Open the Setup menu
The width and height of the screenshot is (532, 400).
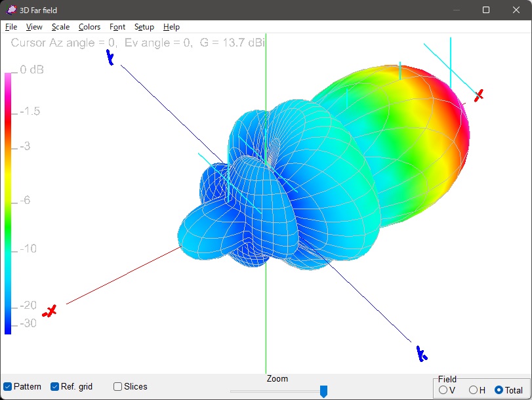click(144, 27)
